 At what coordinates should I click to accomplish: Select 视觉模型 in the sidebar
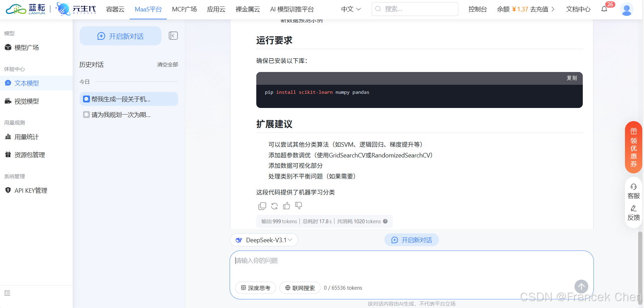pyautogui.click(x=36, y=101)
